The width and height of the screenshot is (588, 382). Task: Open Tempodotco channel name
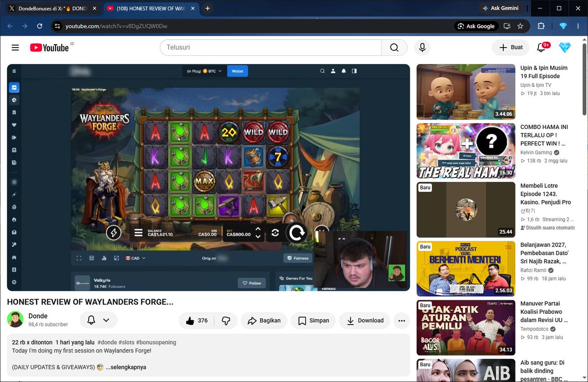(x=536, y=329)
